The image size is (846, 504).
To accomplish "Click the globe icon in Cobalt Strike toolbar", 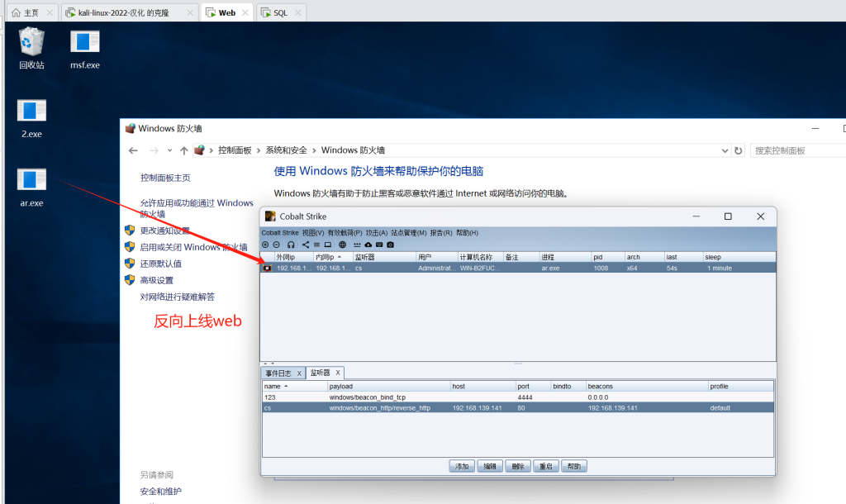I will tap(342, 245).
